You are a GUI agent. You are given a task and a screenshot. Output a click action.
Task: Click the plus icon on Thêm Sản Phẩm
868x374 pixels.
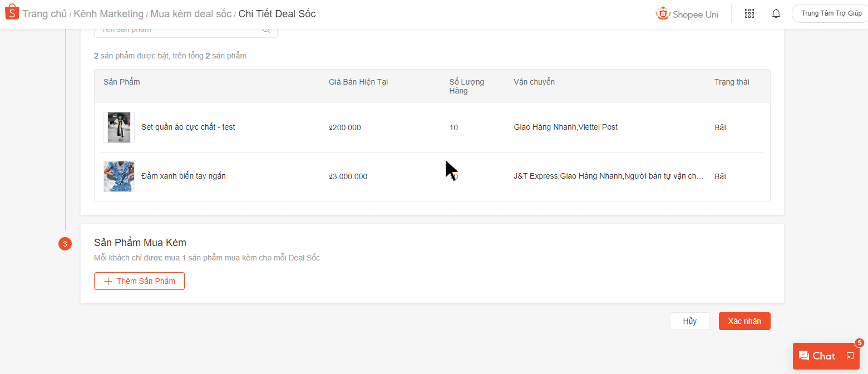click(108, 281)
